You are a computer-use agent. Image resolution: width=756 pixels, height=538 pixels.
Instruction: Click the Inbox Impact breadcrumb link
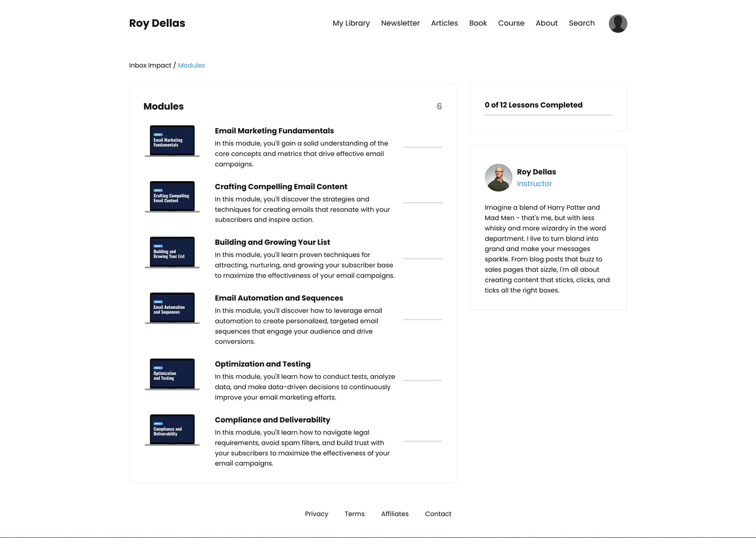click(150, 65)
